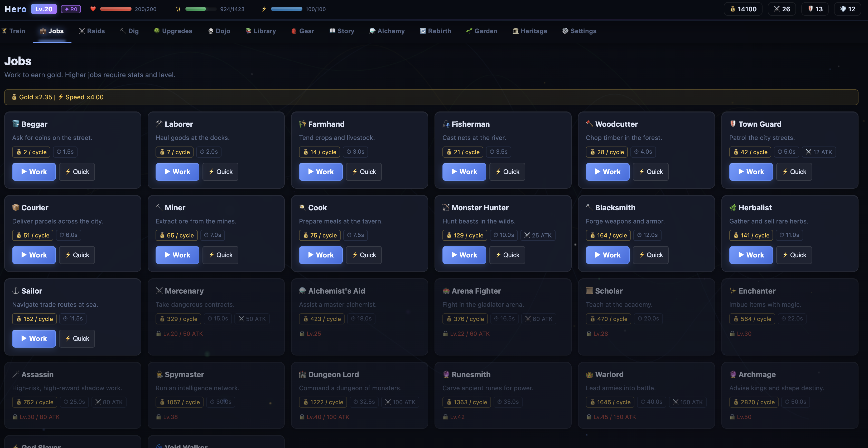The image size is (868, 448).
Task: Quick-run the Sailor job
Action: (77, 339)
